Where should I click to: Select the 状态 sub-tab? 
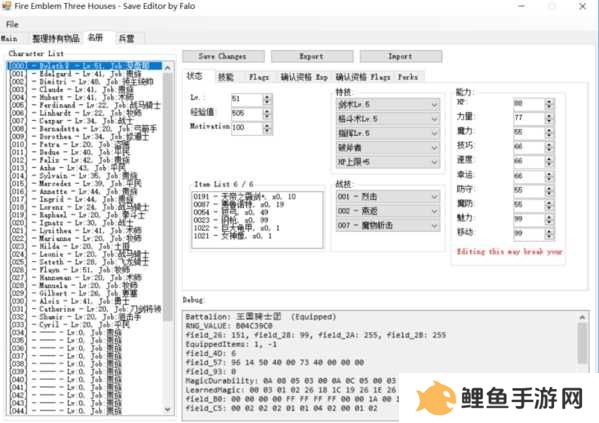tap(194, 76)
